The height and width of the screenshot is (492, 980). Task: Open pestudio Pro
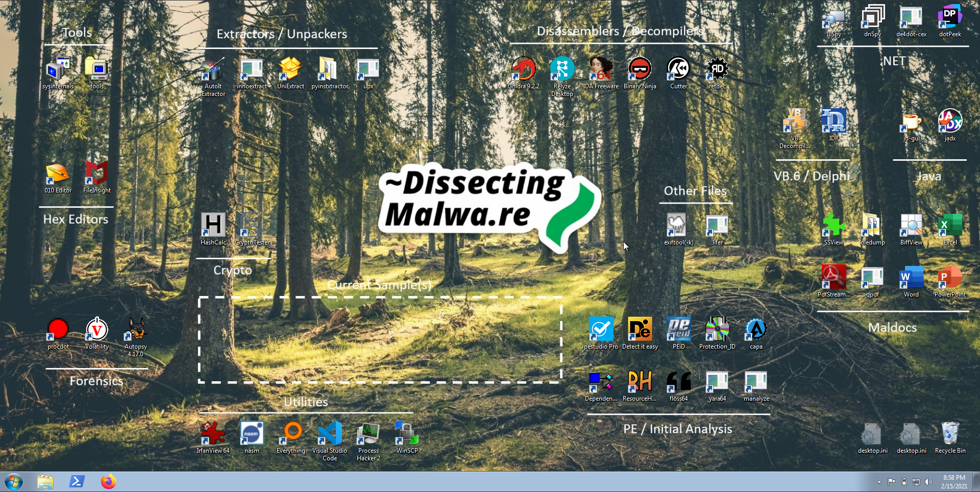pos(601,333)
